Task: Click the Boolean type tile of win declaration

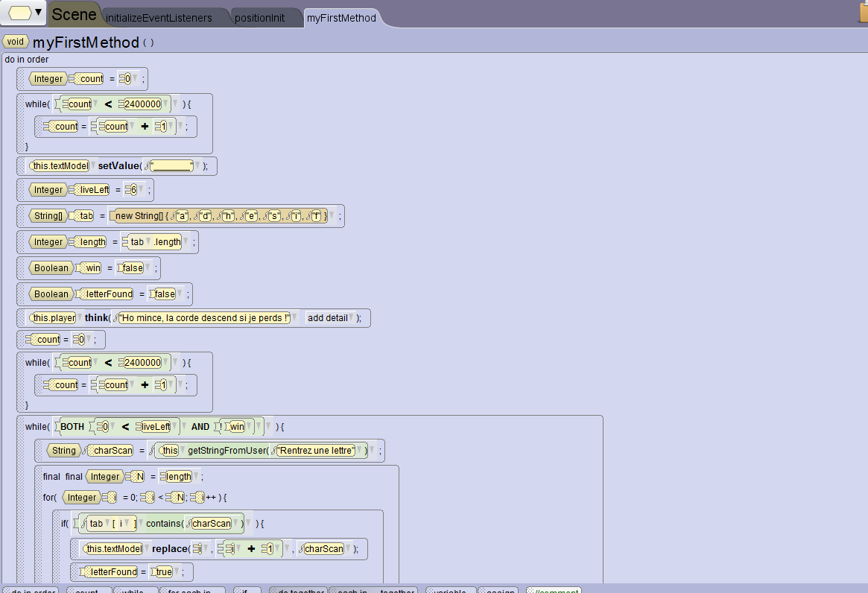Action: [x=51, y=268]
